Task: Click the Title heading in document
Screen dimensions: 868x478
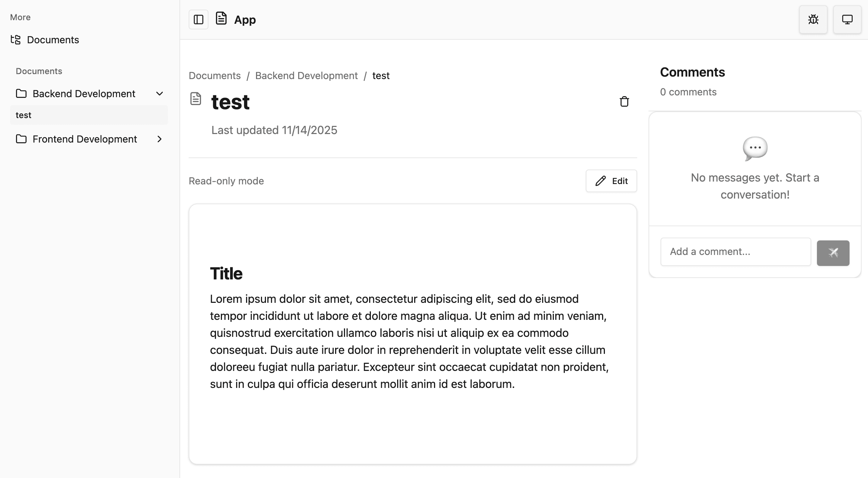Action: click(x=226, y=274)
